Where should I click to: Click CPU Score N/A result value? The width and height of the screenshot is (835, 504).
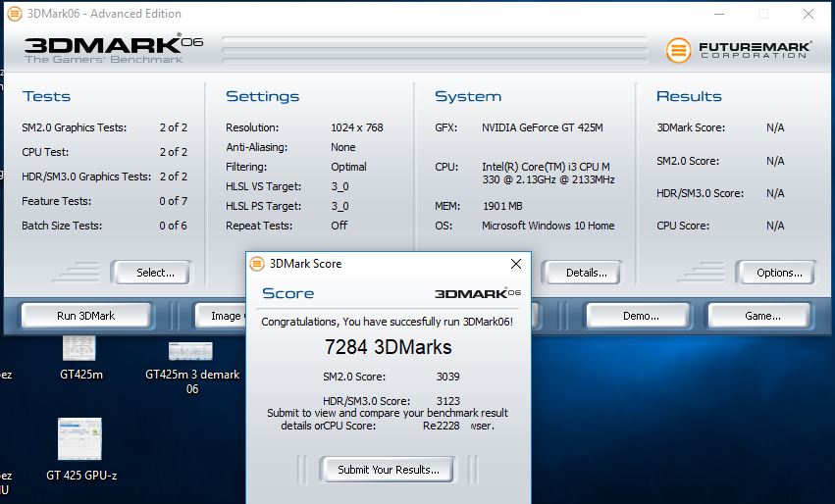775,226
